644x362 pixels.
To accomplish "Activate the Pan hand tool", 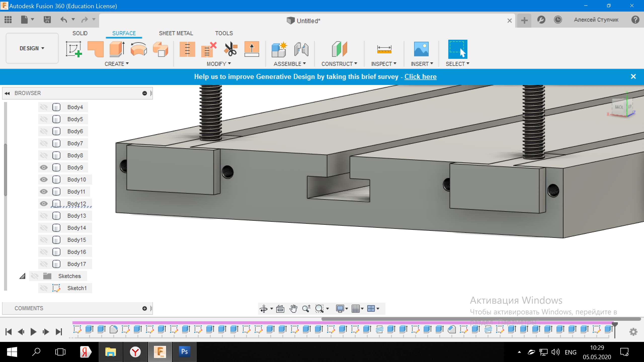I will click(293, 308).
